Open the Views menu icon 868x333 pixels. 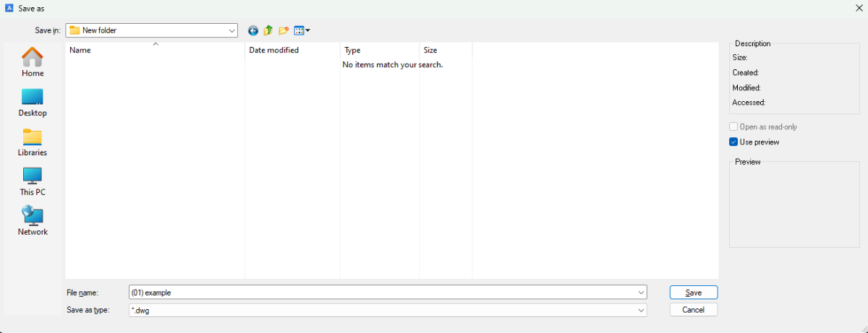(x=302, y=30)
